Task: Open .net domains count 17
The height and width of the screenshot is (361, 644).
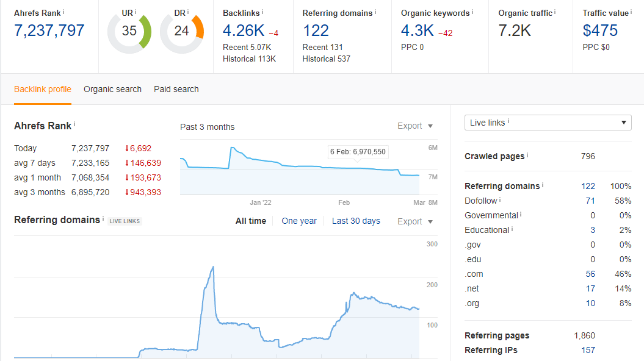Action: point(590,289)
